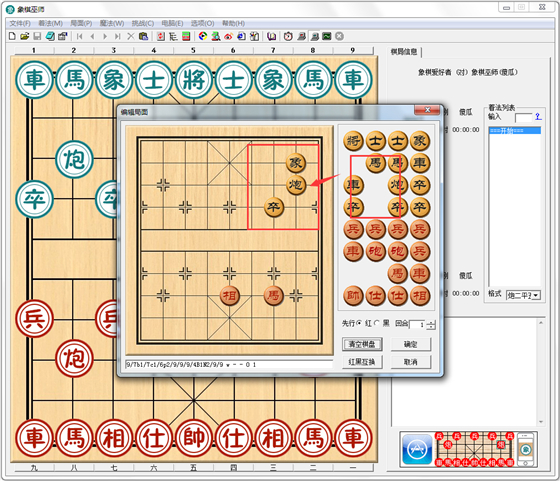Click the teal 炮 on main board
The image size is (560, 481).
coord(74,159)
